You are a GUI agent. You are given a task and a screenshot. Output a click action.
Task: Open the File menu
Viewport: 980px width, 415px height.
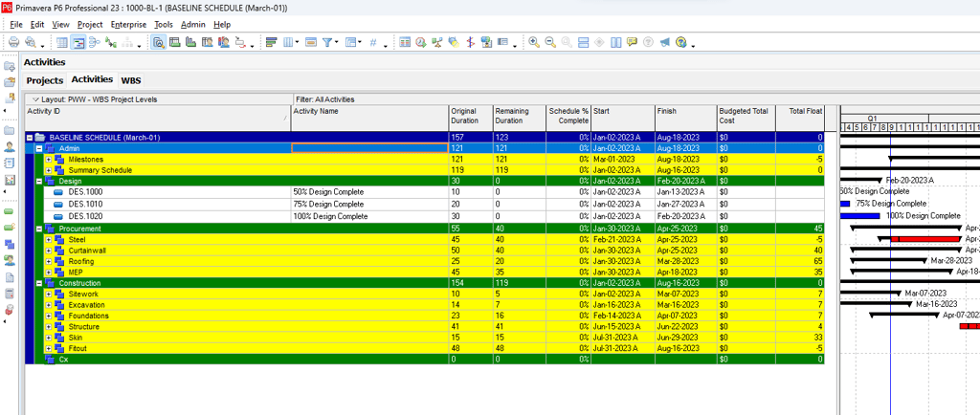[16, 24]
